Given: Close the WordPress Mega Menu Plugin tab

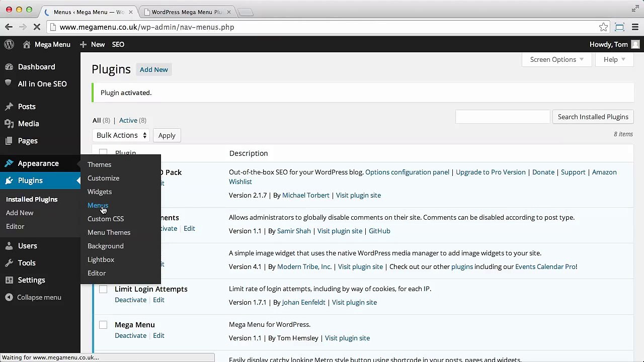Looking at the screenshot, I should (228, 12).
